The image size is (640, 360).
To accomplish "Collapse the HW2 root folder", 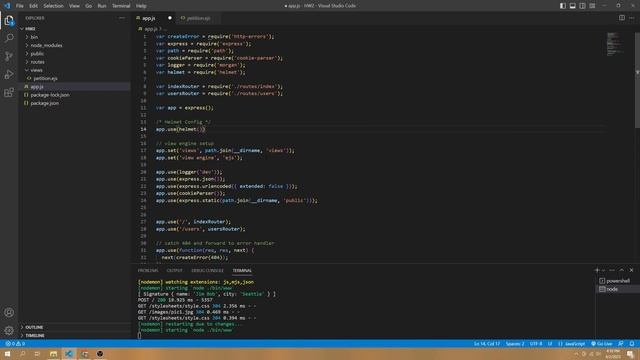I will pos(30,29).
